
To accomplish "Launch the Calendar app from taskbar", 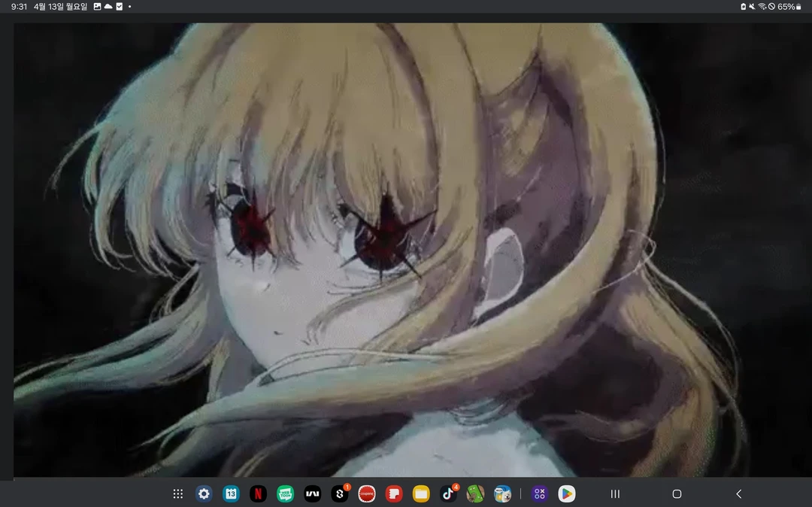I will coord(231,494).
